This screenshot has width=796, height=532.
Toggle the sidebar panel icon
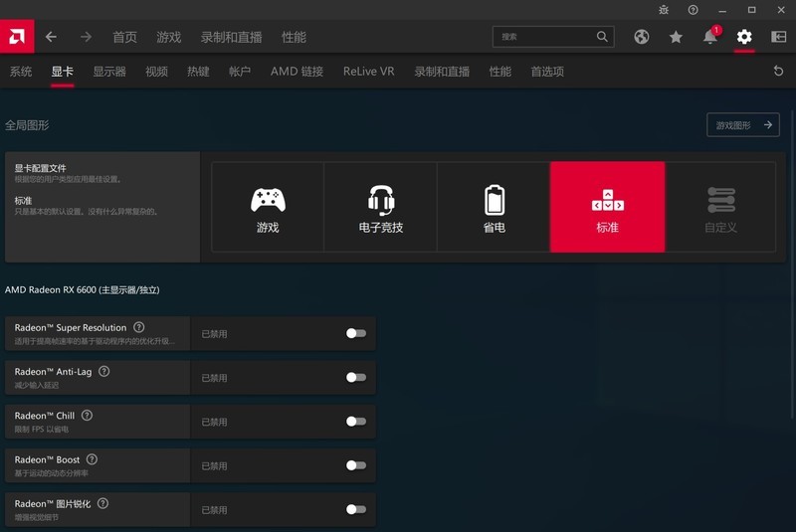tap(779, 37)
